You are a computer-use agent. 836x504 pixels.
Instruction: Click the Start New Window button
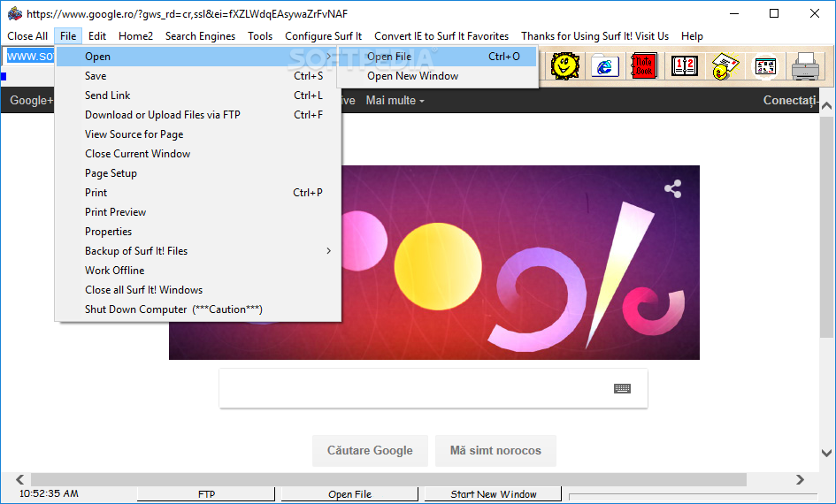[493, 494]
